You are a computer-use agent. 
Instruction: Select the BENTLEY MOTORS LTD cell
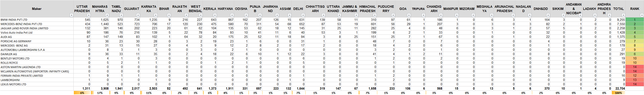(x=37, y=58)
